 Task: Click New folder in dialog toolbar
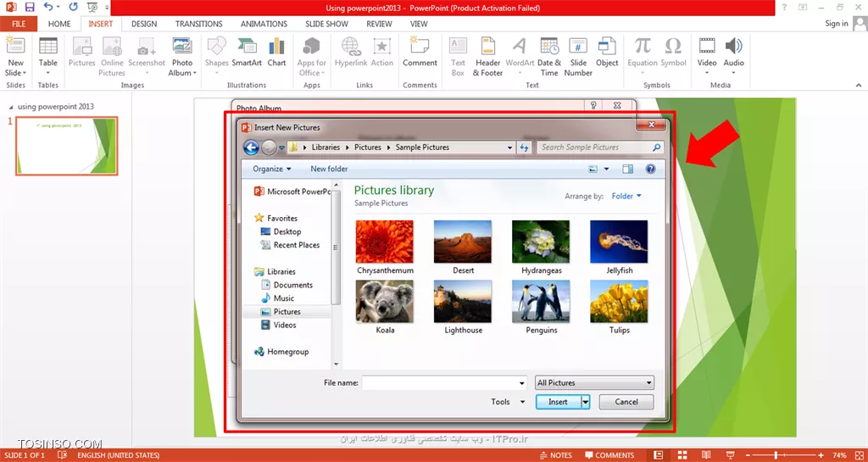(x=329, y=169)
